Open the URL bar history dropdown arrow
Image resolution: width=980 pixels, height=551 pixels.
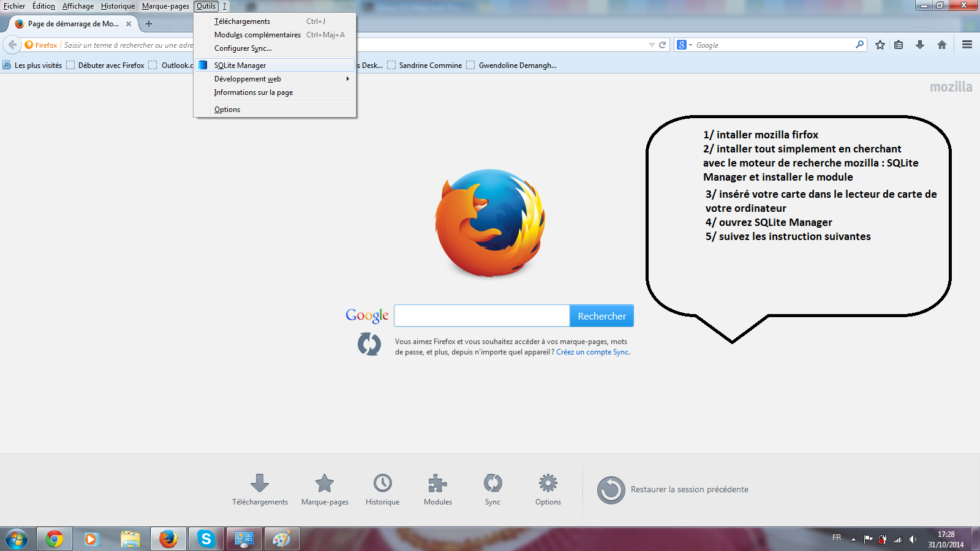652,45
